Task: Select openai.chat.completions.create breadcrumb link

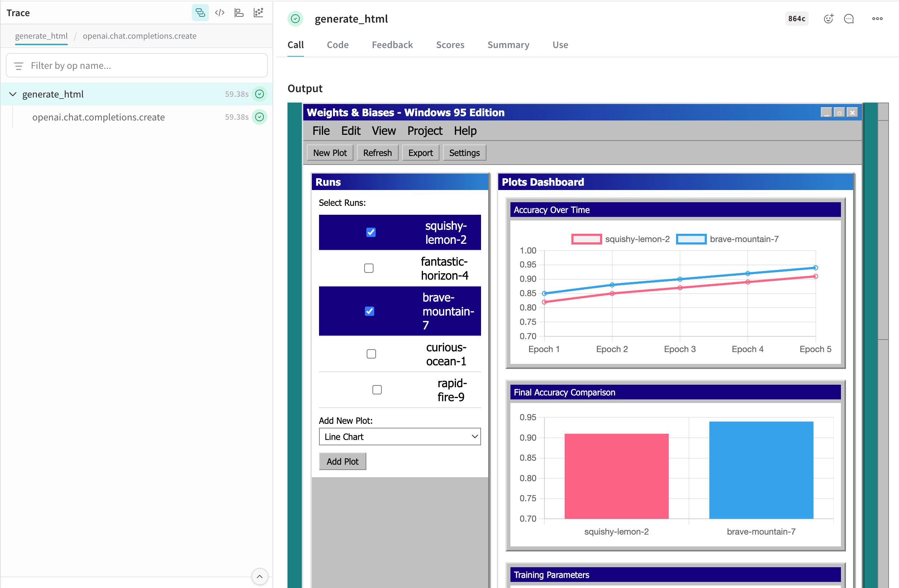Action: [x=139, y=36]
